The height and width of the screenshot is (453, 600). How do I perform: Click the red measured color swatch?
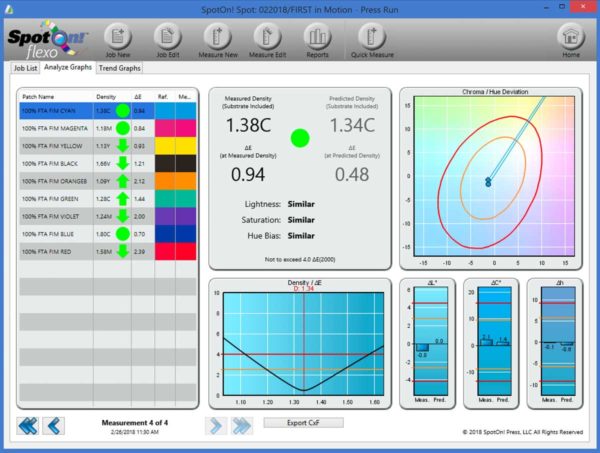186,252
